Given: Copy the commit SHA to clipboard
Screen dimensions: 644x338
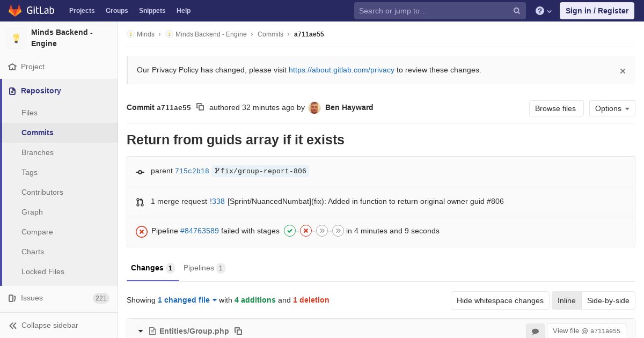Looking at the screenshot, I should point(200,107).
